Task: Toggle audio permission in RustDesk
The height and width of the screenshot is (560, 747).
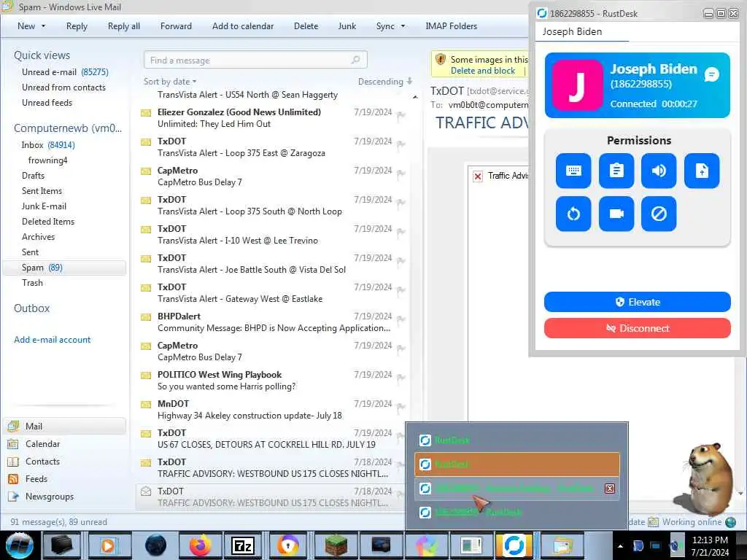Action: (659, 171)
